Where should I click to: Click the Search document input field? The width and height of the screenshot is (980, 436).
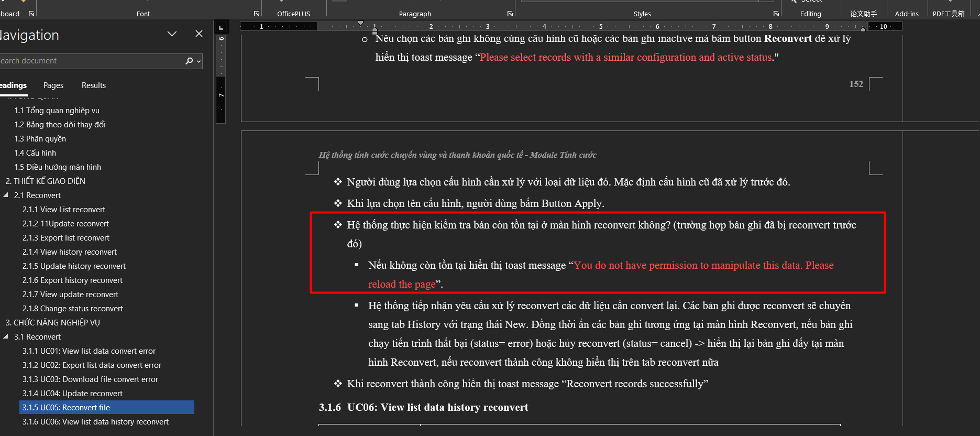click(x=89, y=61)
